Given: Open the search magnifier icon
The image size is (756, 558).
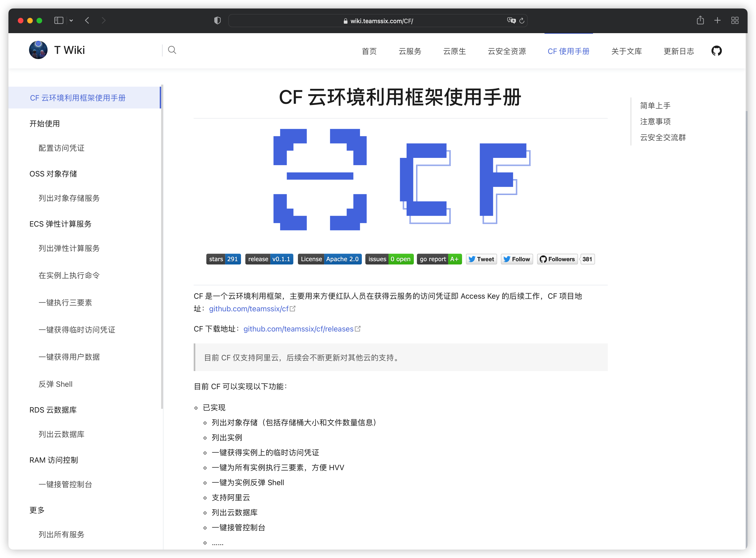Looking at the screenshot, I should tap(172, 50).
